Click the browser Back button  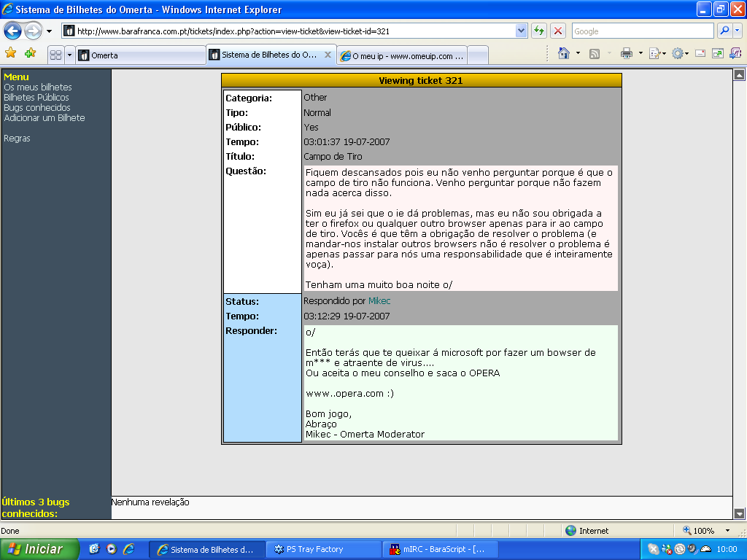pyautogui.click(x=12, y=31)
